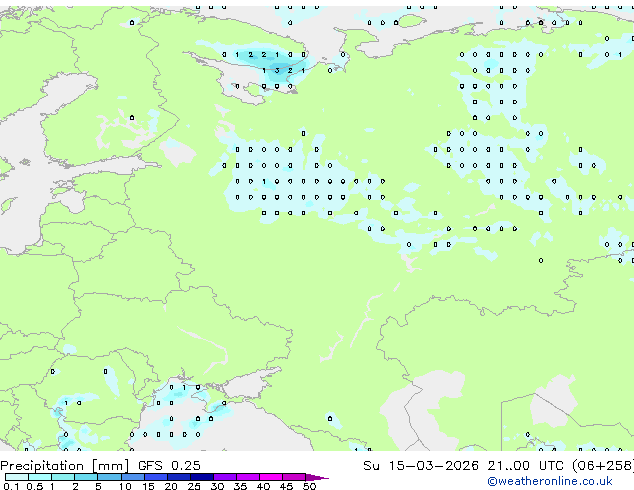This screenshot has width=634, height=490.
Task: Select the 35–40 mm violet legend swatch
Action: (247, 477)
